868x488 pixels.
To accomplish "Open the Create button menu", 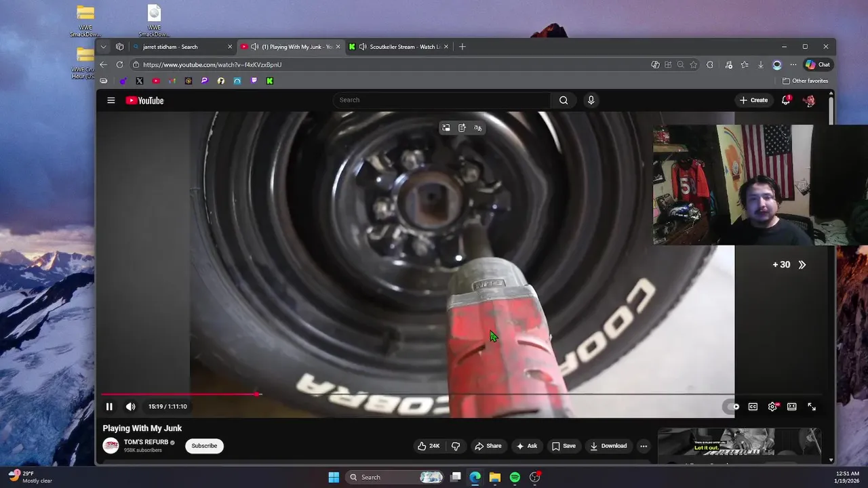I will [x=754, y=100].
